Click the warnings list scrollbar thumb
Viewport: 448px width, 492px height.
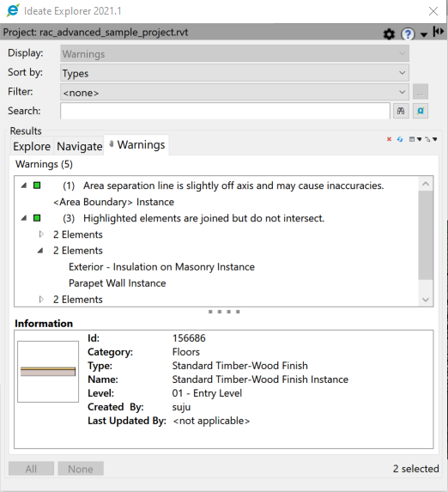[426, 234]
